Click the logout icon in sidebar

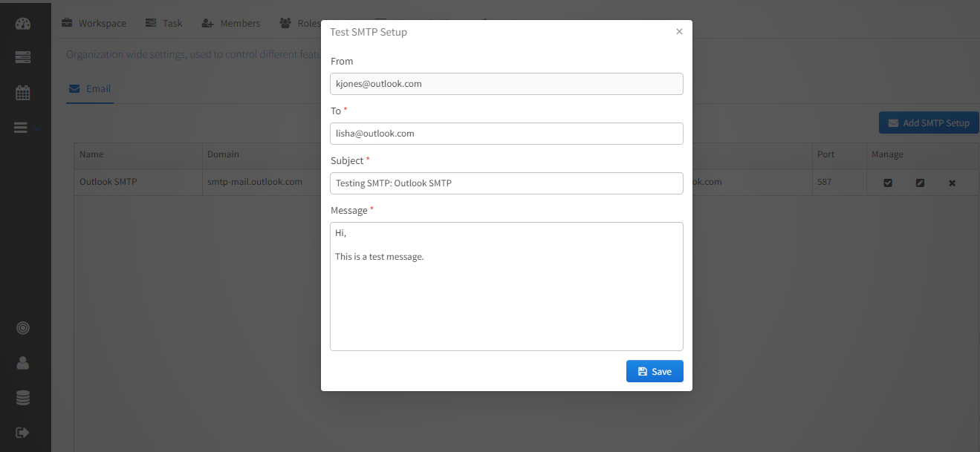click(22, 432)
